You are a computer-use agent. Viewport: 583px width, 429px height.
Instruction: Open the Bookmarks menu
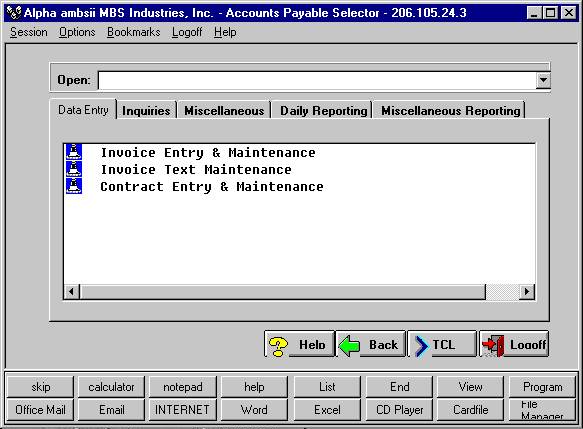(133, 32)
